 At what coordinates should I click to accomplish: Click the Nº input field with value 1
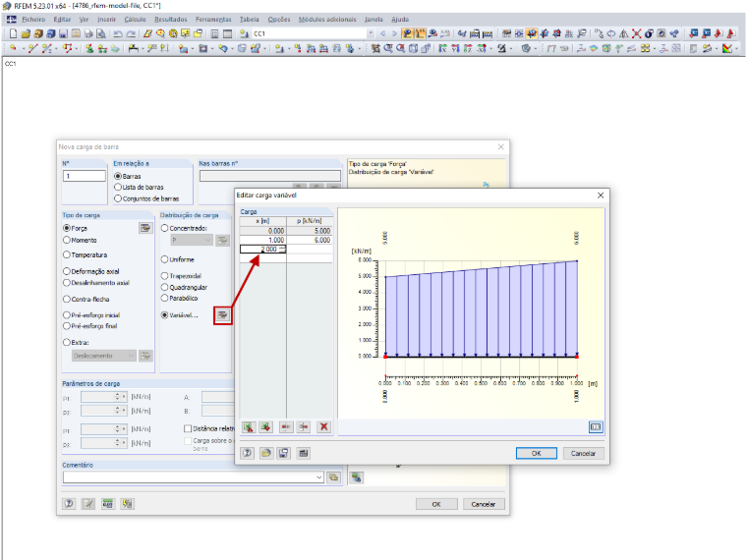85,176
